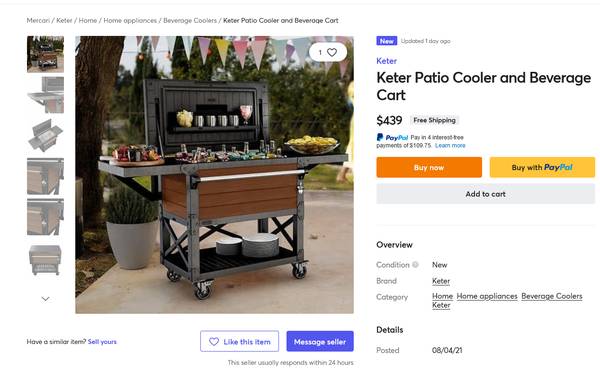Screen dimensions: 600x370
Task: Like this item button
Action: (240, 341)
